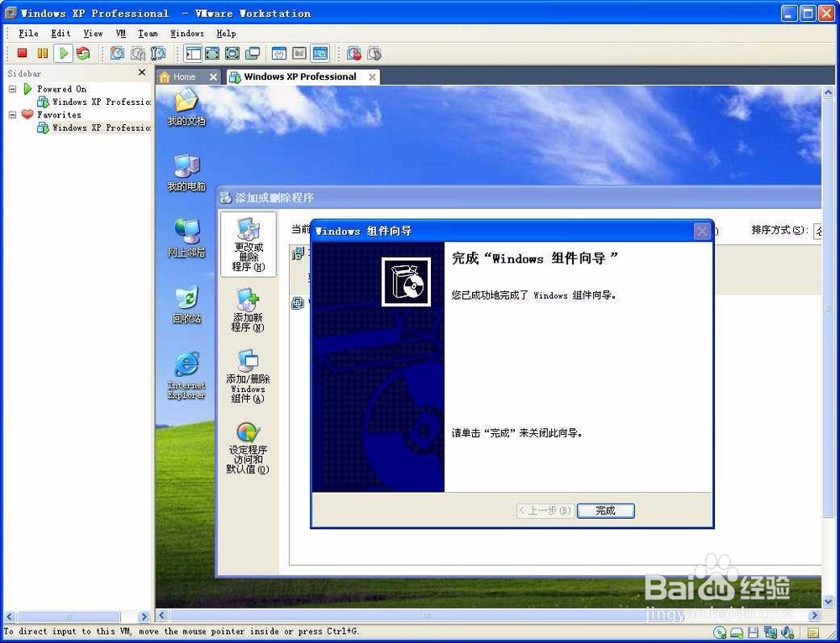Collapse the Favorites tree node
Viewport: 840px width, 643px height.
click(13, 114)
